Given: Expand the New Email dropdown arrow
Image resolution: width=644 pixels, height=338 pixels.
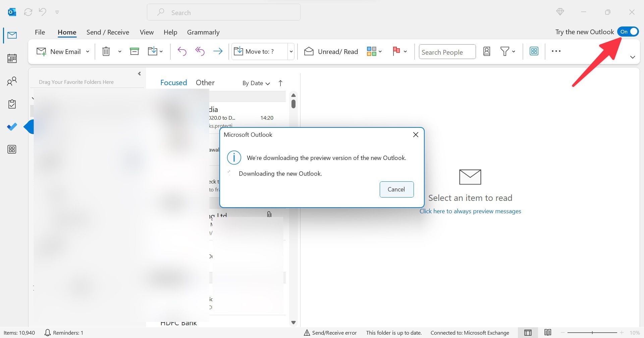Looking at the screenshot, I should click(x=88, y=52).
